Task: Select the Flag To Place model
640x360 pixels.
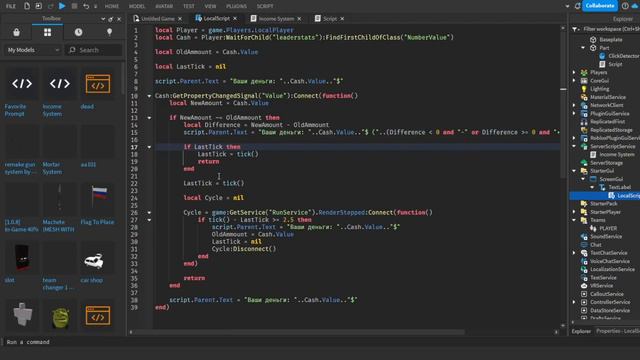Action: 98,198
